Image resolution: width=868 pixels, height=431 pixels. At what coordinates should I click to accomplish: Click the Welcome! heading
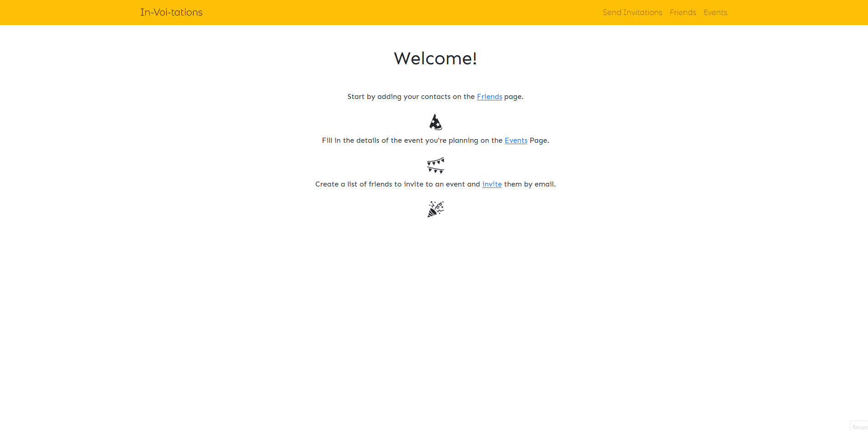click(x=435, y=58)
